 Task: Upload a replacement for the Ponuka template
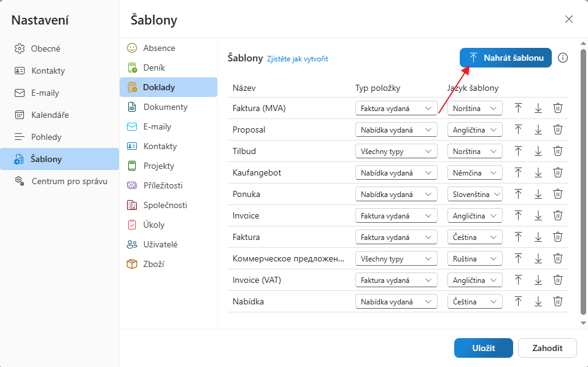[x=519, y=194]
